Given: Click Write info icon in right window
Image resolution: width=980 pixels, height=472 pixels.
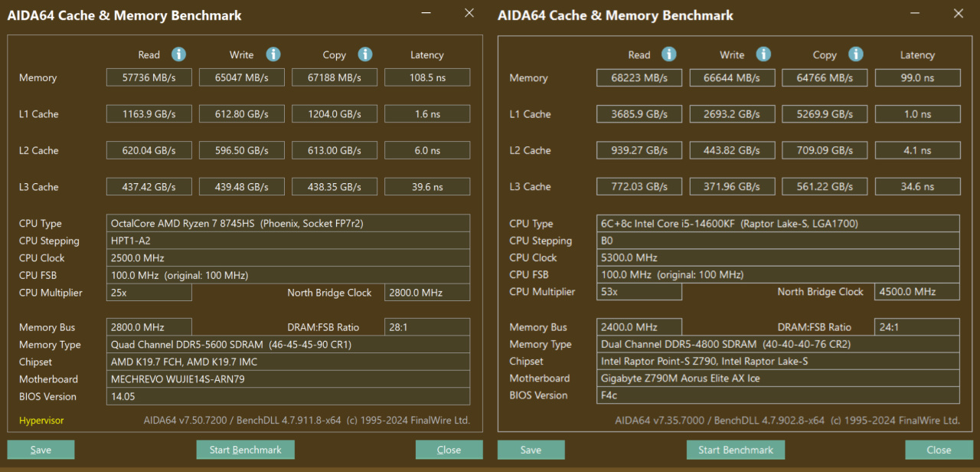Looking at the screenshot, I should point(763,54).
